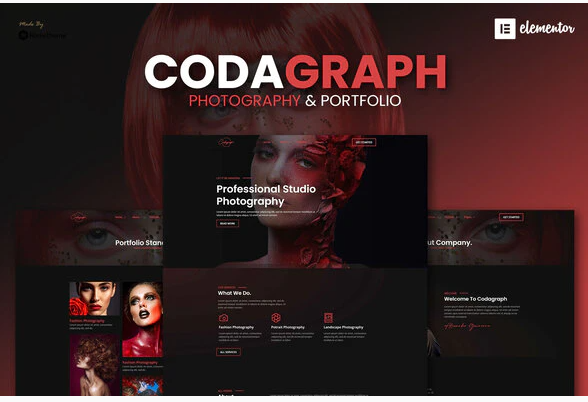Click the Codagraph script logo in center mockup
588x402 pixels.
226,142
